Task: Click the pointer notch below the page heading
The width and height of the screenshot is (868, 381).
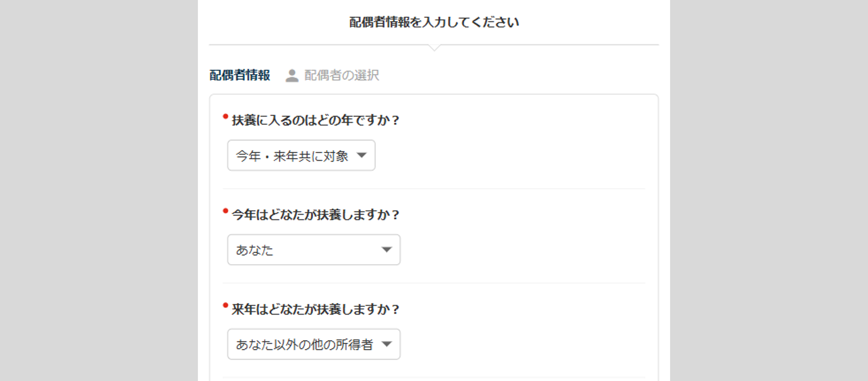Action: 434,47
